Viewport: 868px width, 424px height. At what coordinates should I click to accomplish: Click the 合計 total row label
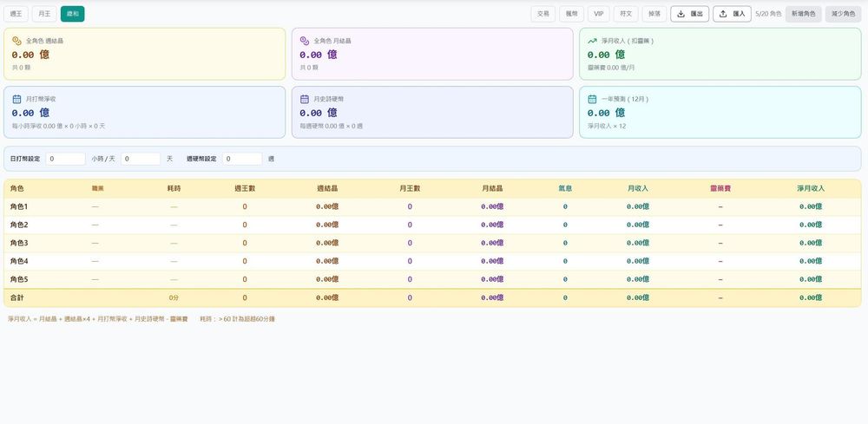pyautogui.click(x=17, y=297)
